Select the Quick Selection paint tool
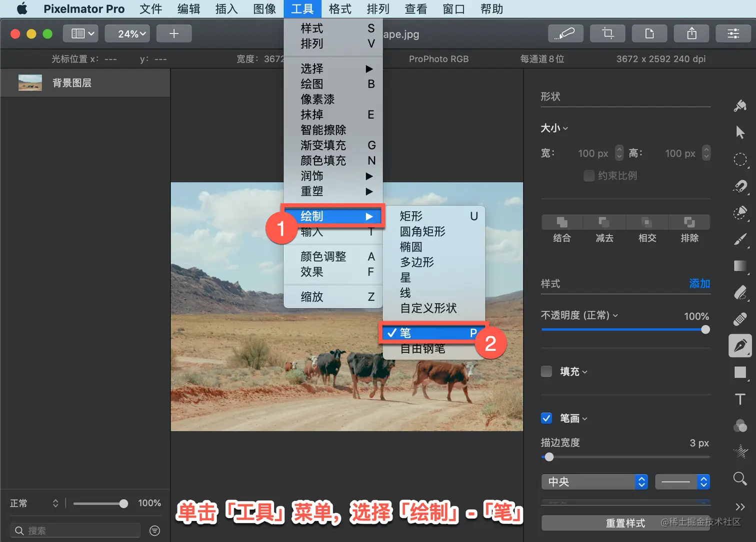756x542 pixels. coord(740,213)
